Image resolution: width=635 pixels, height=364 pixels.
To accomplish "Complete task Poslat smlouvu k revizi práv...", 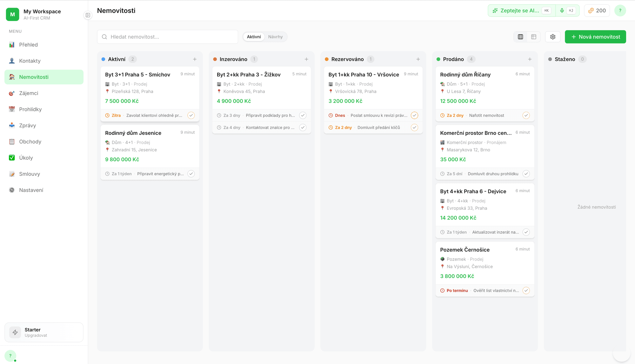I will tap(415, 116).
